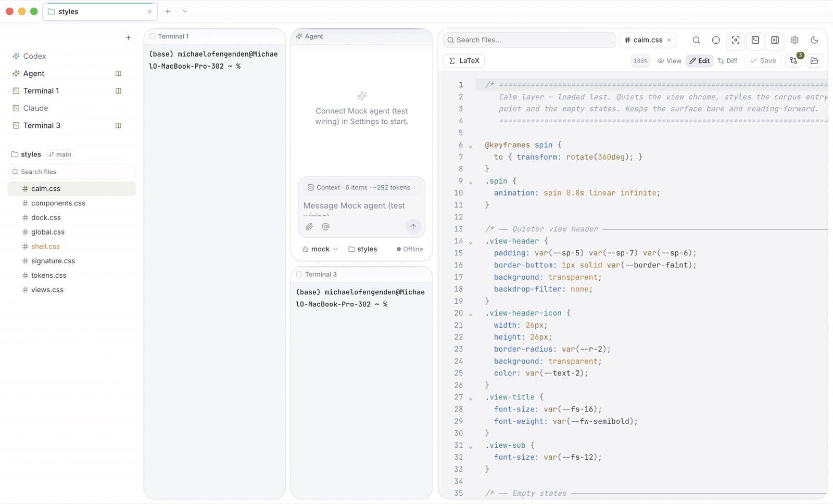Viewport: 833px width, 504px height.
Task: Click the Agent pane header
Action: [361, 36]
